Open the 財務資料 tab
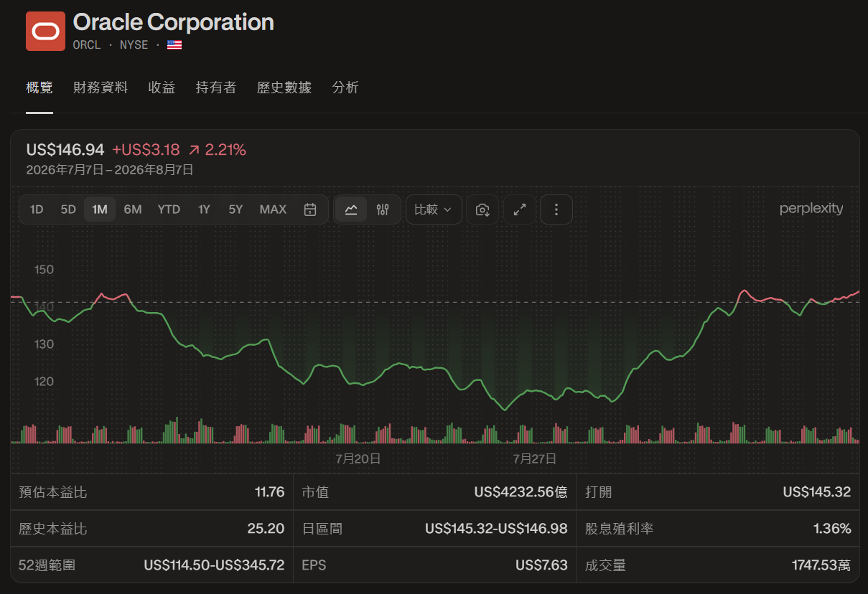This screenshot has height=594, width=868. tap(101, 88)
